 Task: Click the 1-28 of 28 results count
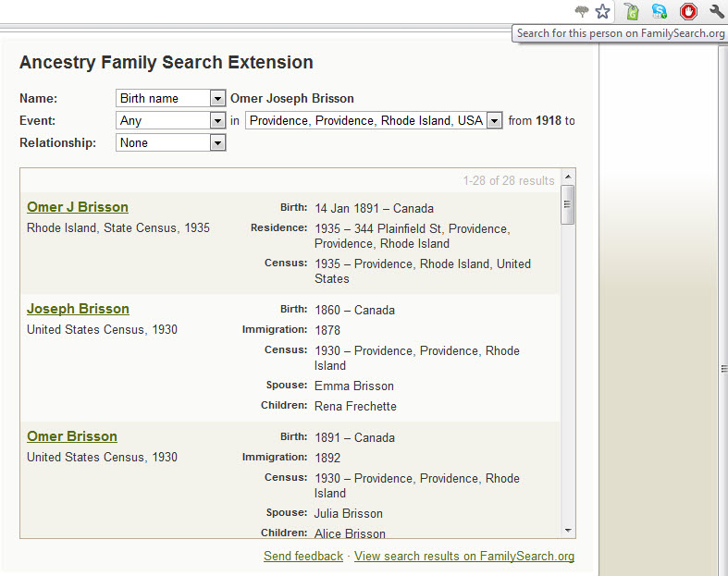point(509,180)
